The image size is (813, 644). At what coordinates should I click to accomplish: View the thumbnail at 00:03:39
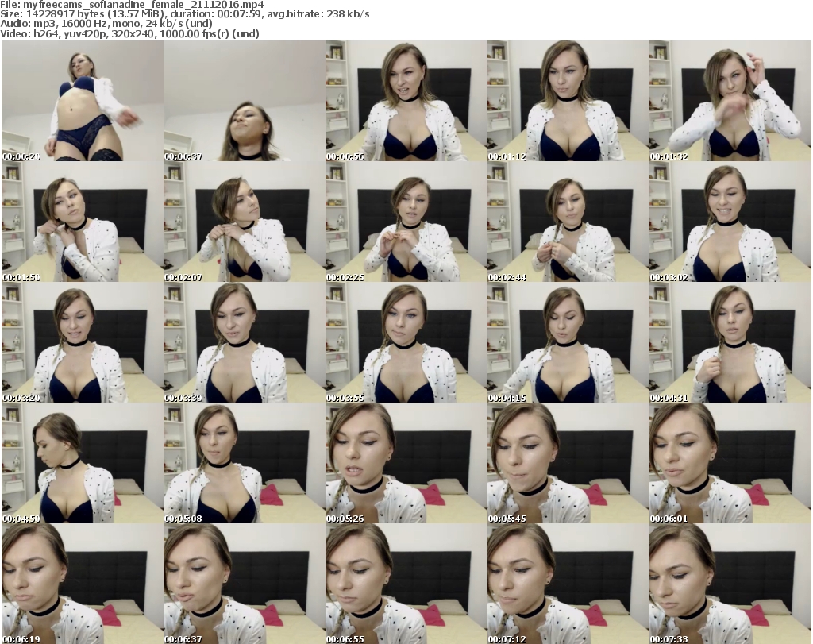click(x=245, y=343)
